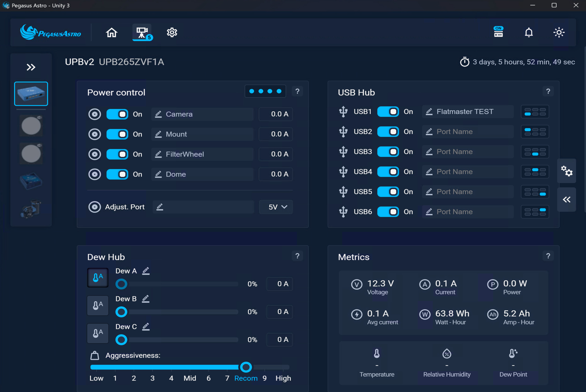Viewport: 586px width, 392px height.
Task: Click the four-dots power button
Action: tap(265, 92)
